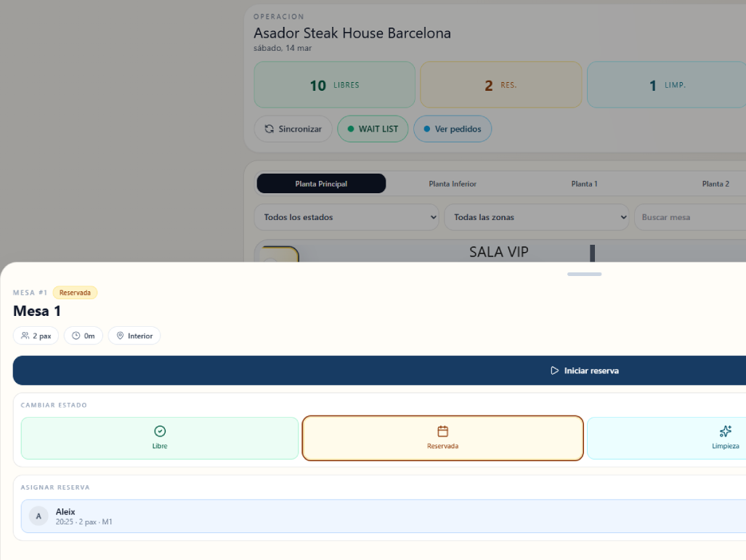Click the people icon in 2 pax chip
Screen dimensions: 746x560
[x=25, y=336]
